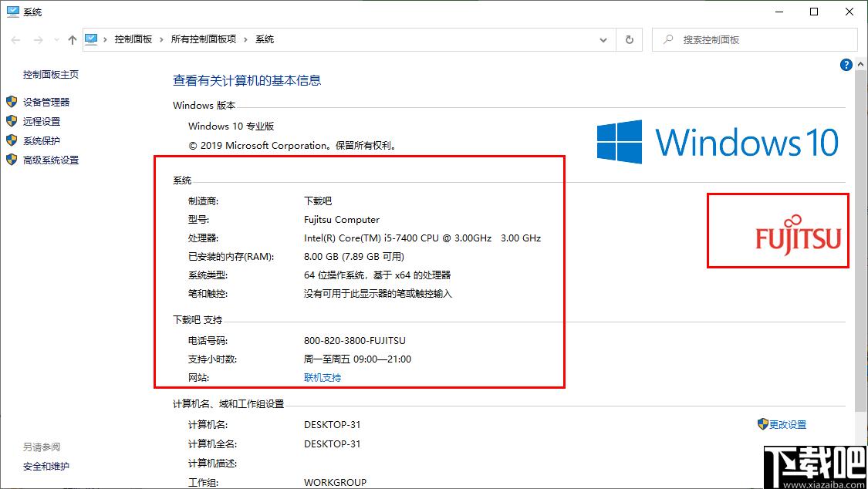Open 控制面板主页 link

point(51,75)
